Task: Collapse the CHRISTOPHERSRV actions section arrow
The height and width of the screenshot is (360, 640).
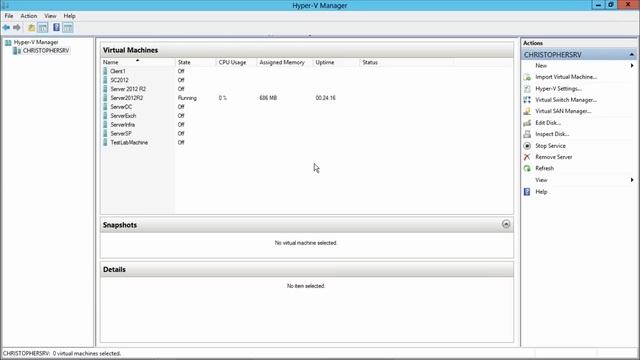Action: pyautogui.click(x=631, y=55)
